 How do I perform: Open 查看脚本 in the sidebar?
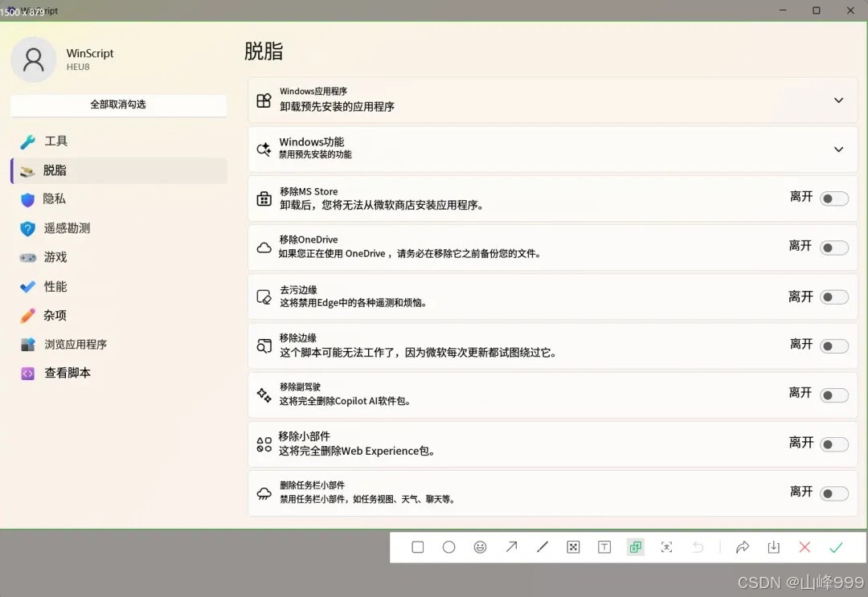pos(118,373)
